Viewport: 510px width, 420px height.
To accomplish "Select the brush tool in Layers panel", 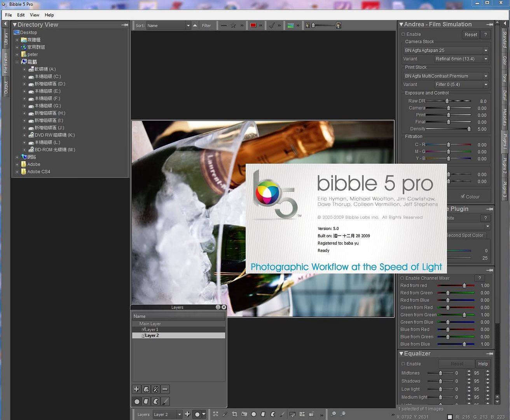I will tap(165, 401).
